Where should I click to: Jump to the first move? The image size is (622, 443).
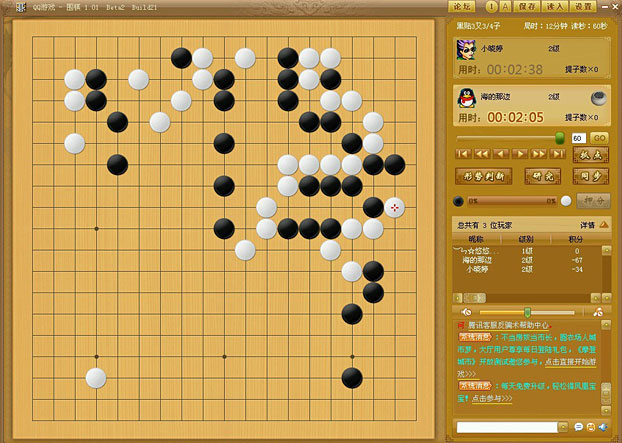click(462, 154)
